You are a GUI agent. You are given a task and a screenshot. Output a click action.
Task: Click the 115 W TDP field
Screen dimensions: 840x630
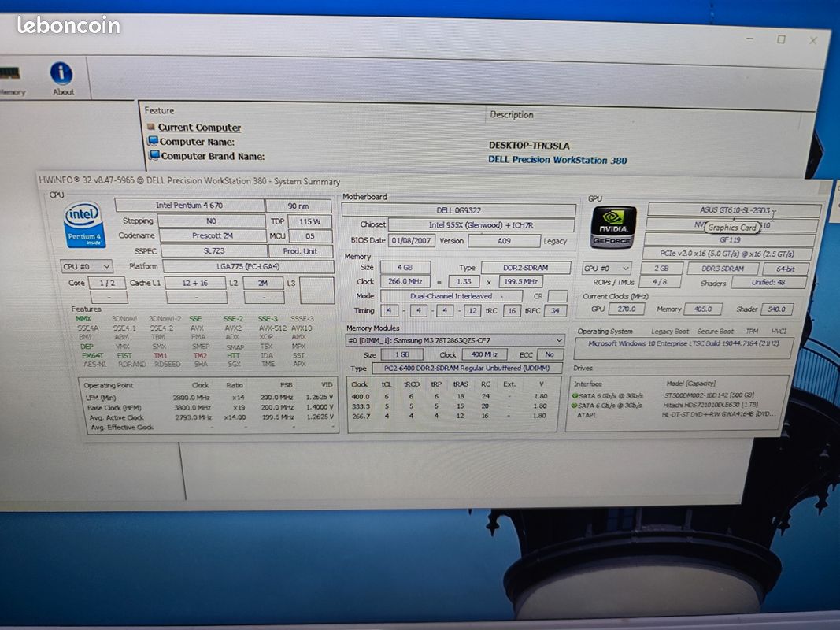point(309,221)
